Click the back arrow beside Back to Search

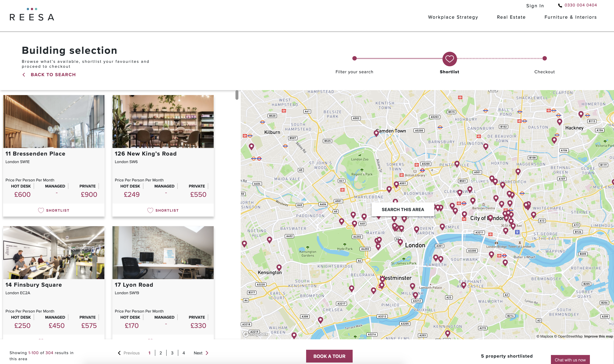point(24,75)
